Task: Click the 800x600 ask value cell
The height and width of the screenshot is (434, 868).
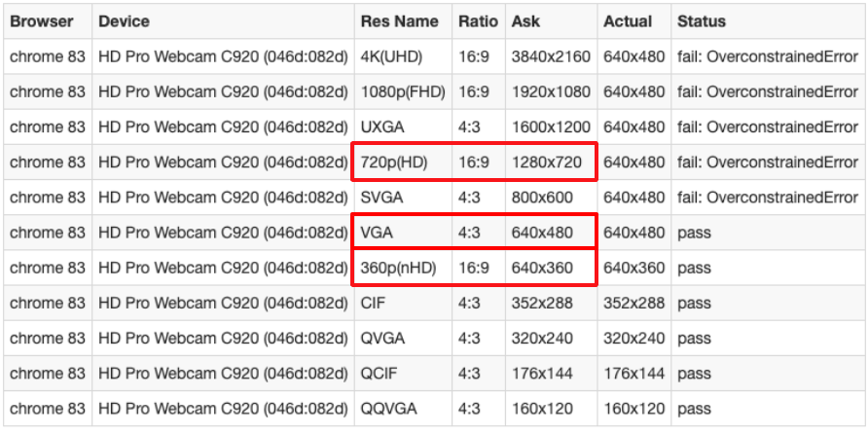Action: pos(543,198)
